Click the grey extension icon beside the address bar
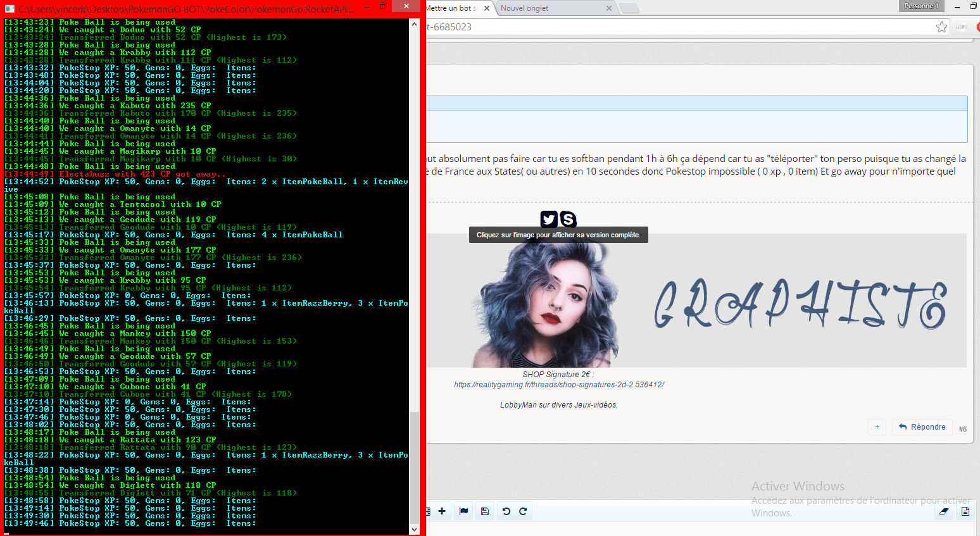Image resolution: width=980 pixels, height=536 pixels. [962, 27]
